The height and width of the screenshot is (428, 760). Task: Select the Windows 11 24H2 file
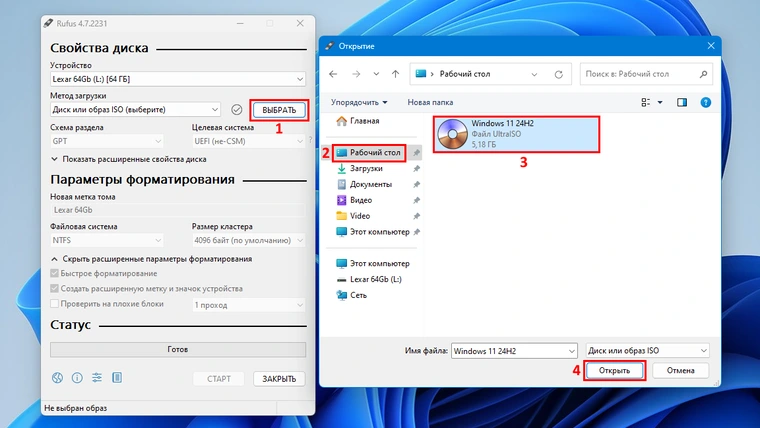(x=517, y=133)
